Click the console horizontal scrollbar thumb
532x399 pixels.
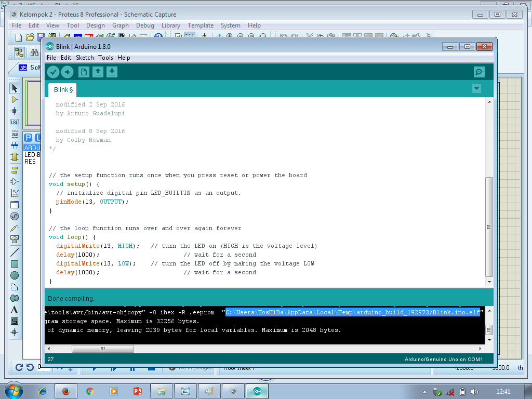(x=103, y=349)
